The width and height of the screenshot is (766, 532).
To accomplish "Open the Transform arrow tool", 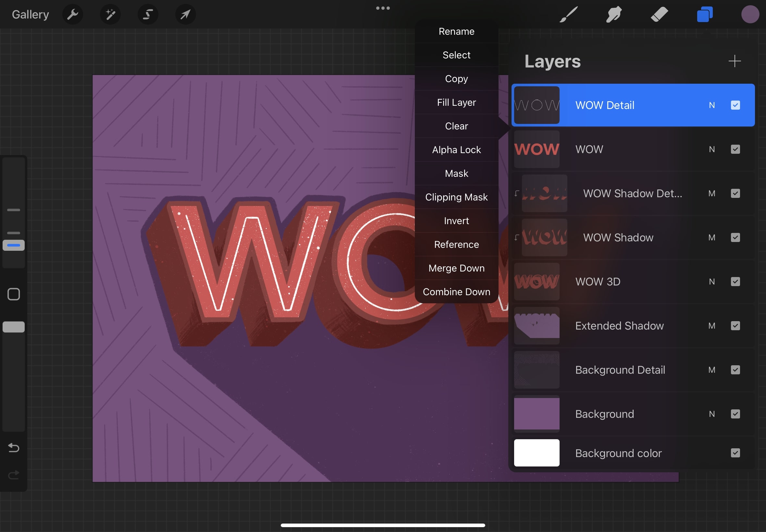I will [185, 14].
